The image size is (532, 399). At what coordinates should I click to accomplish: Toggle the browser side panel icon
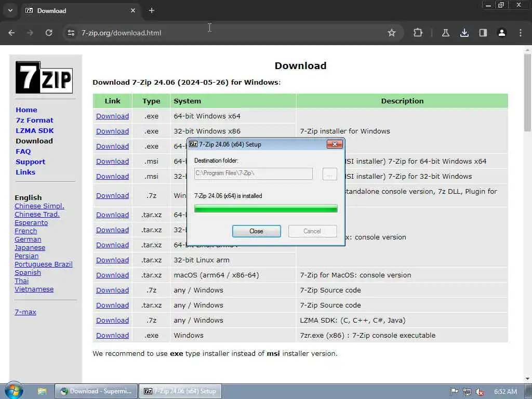483,33
